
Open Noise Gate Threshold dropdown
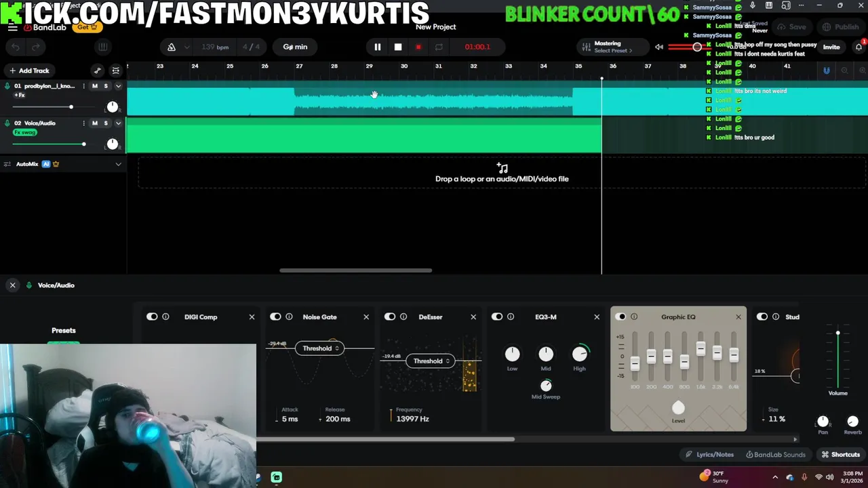tap(319, 348)
